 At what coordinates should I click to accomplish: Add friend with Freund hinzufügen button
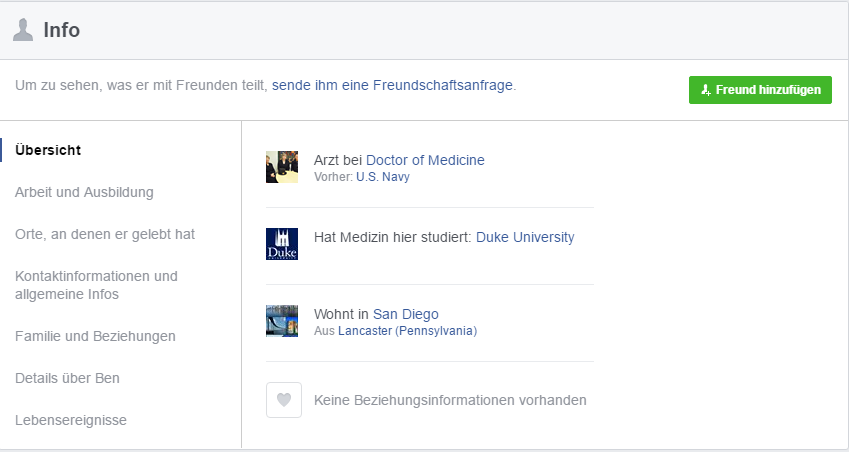pyautogui.click(x=760, y=90)
